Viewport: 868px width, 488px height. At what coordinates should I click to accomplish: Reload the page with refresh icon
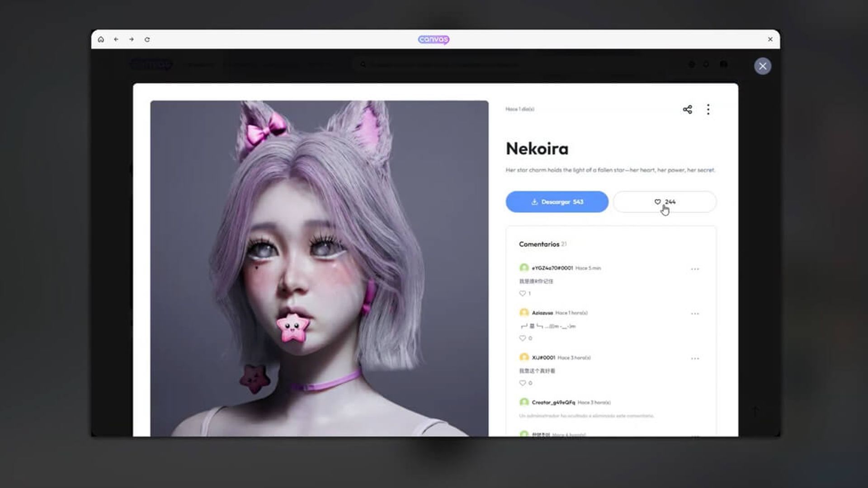coord(147,39)
